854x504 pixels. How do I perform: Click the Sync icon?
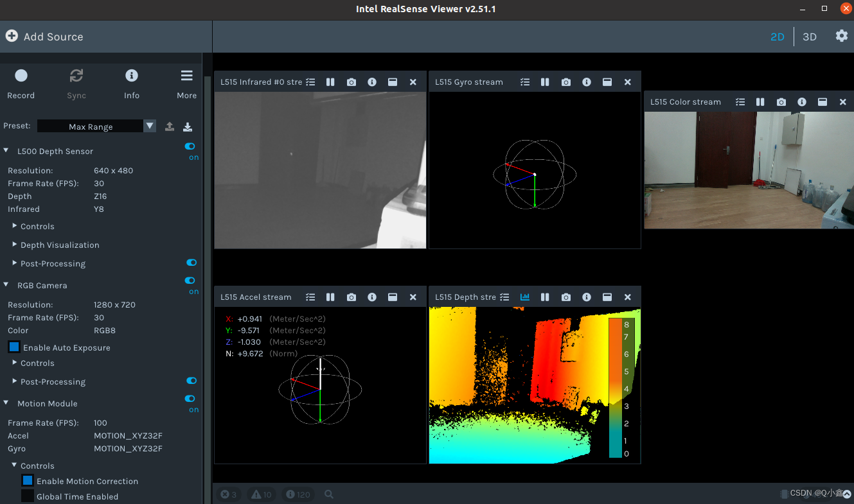pyautogui.click(x=76, y=76)
